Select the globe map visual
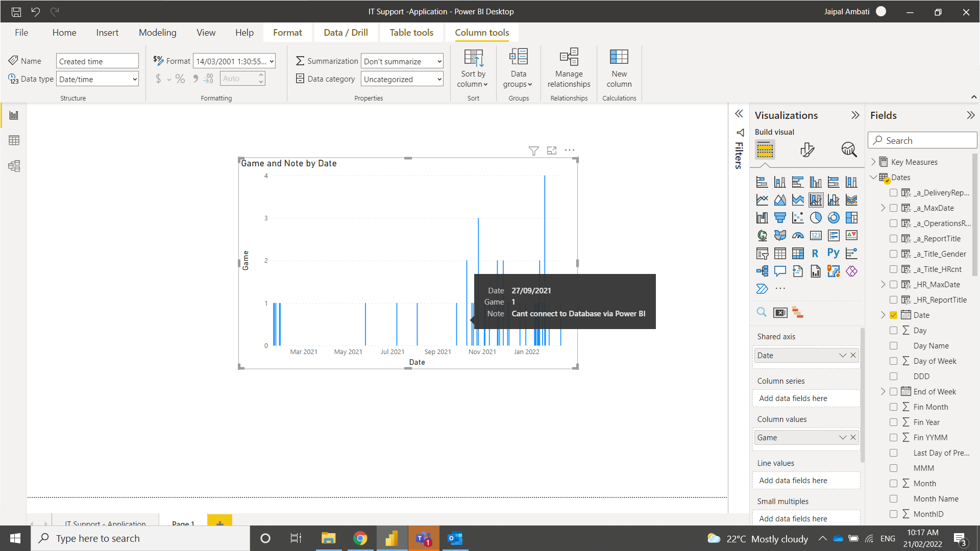 [762, 235]
